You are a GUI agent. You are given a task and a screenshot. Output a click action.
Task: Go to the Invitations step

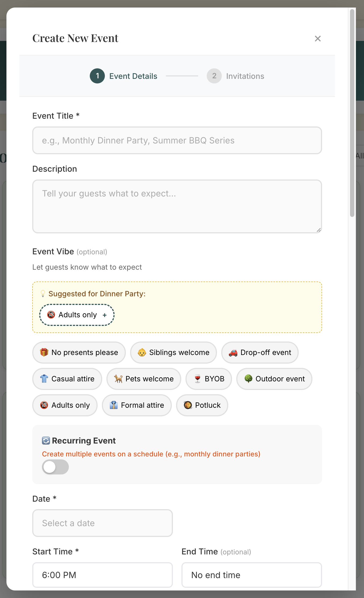pos(235,76)
